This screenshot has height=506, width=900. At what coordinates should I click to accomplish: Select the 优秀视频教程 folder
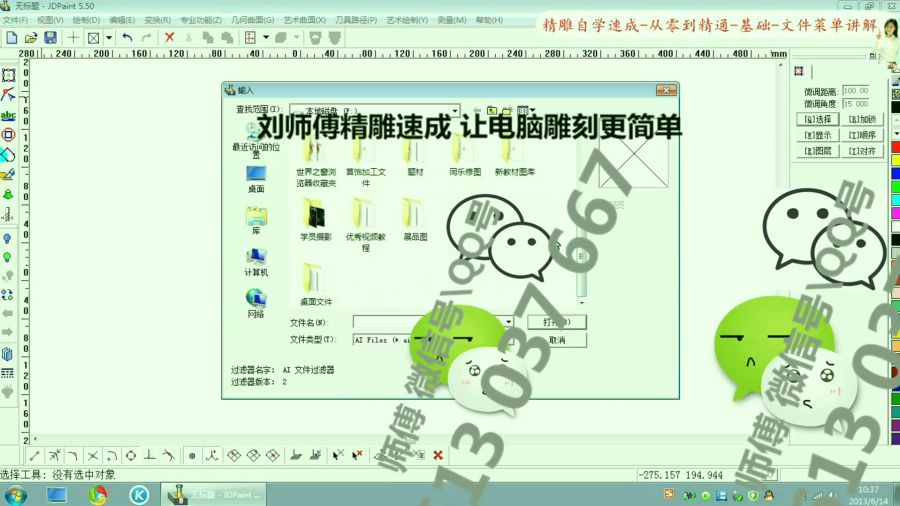click(366, 225)
